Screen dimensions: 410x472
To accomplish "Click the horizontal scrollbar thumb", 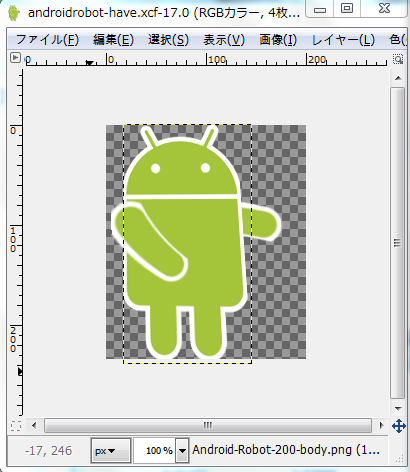I will tap(208, 425).
